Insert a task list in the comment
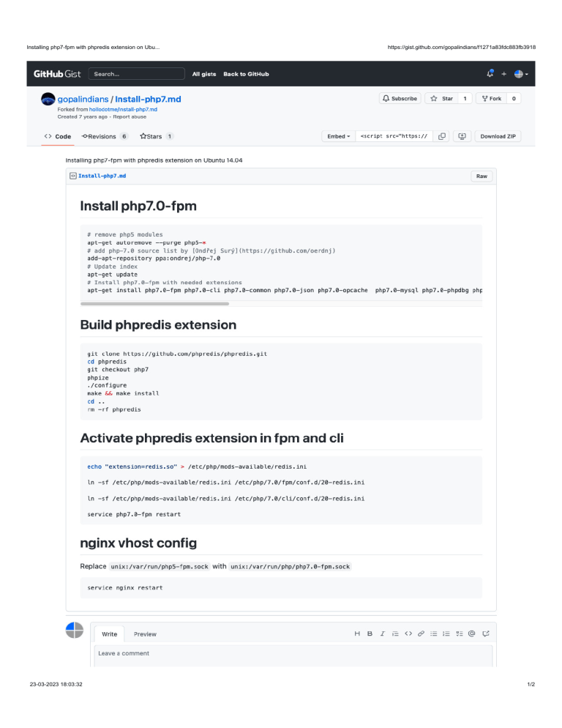Screen dimensions: 562x728 click(x=458, y=633)
